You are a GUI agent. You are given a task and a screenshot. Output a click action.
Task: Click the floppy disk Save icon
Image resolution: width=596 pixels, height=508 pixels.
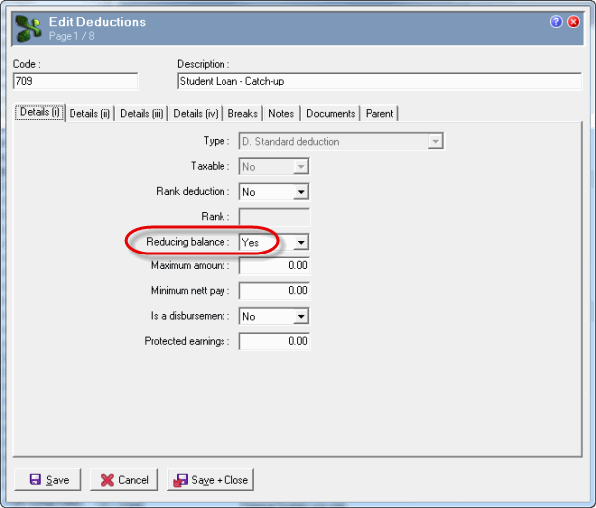pyautogui.click(x=35, y=479)
